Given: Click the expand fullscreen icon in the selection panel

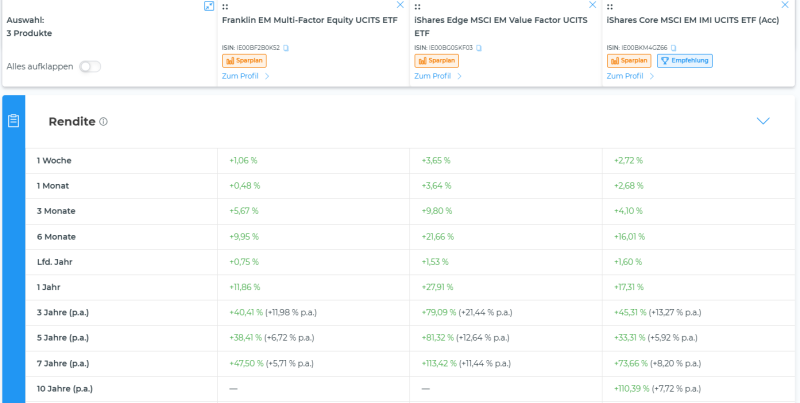Looking at the screenshot, I should [209, 6].
